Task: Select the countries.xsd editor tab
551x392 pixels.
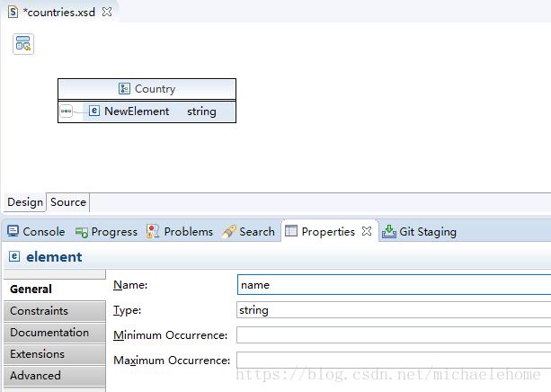Action: click(x=59, y=13)
